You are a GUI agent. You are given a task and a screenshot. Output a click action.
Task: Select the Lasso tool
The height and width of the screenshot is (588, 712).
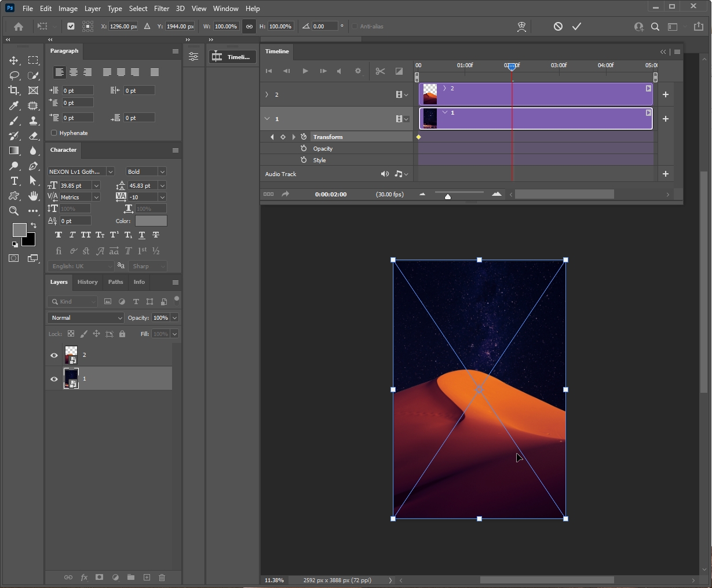tap(14, 75)
